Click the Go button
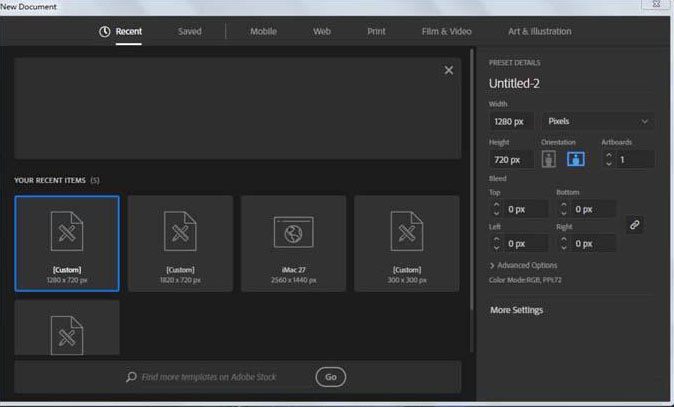 tap(331, 377)
